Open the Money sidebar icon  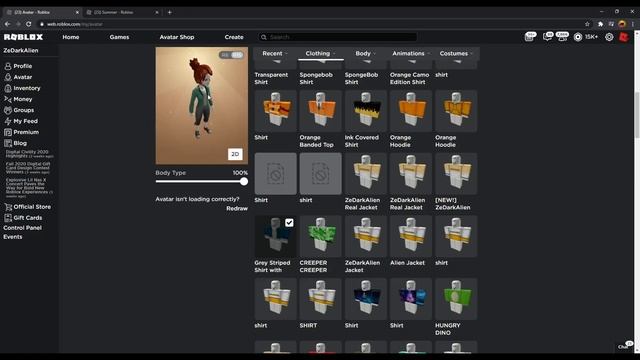pyautogui.click(x=8, y=99)
